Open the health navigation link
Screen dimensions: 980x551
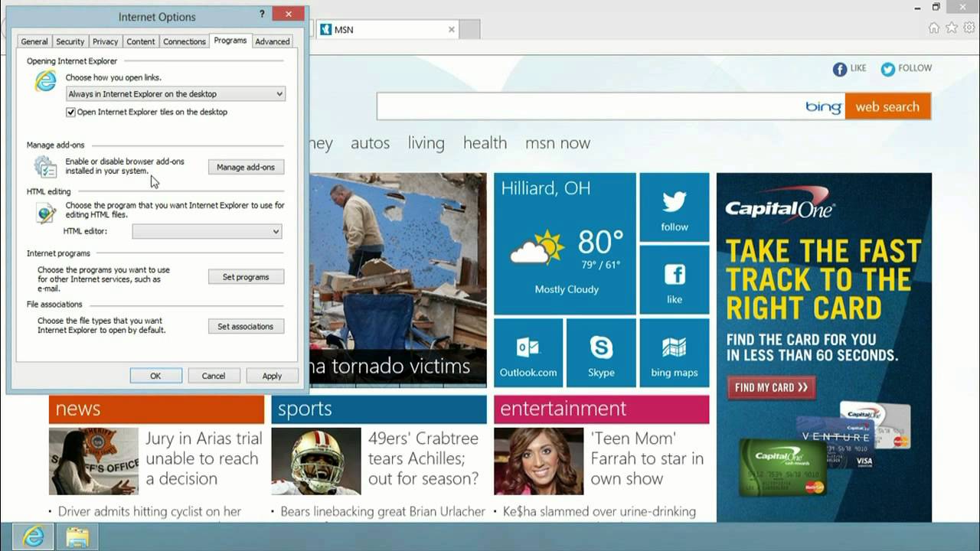tap(485, 143)
